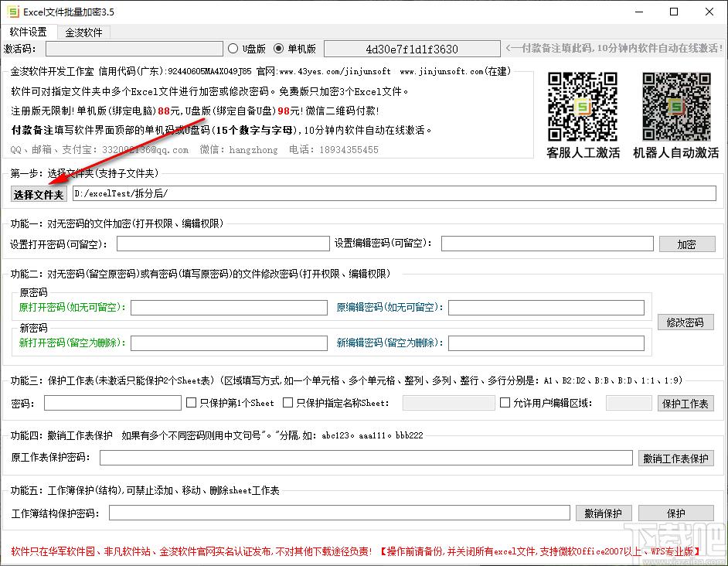This screenshot has height=566, width=728.
Task: Click the machine code field 4d30e7f1d1f3630
Action: tap(412, 49)
